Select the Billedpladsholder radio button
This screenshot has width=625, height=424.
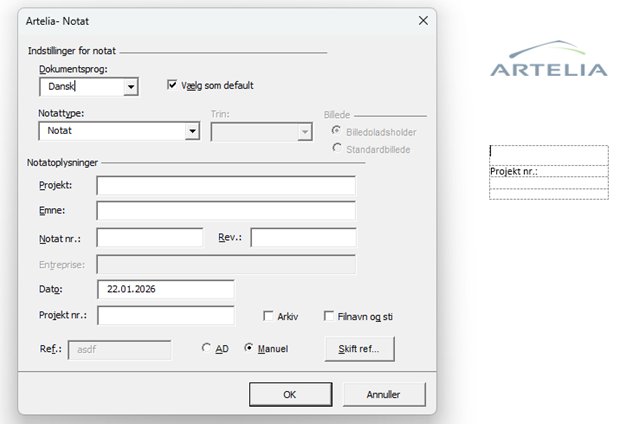(337, 131)
